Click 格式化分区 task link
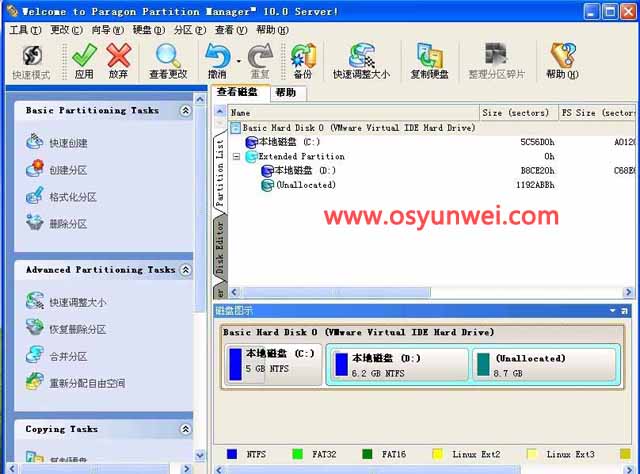 [61, 196]
